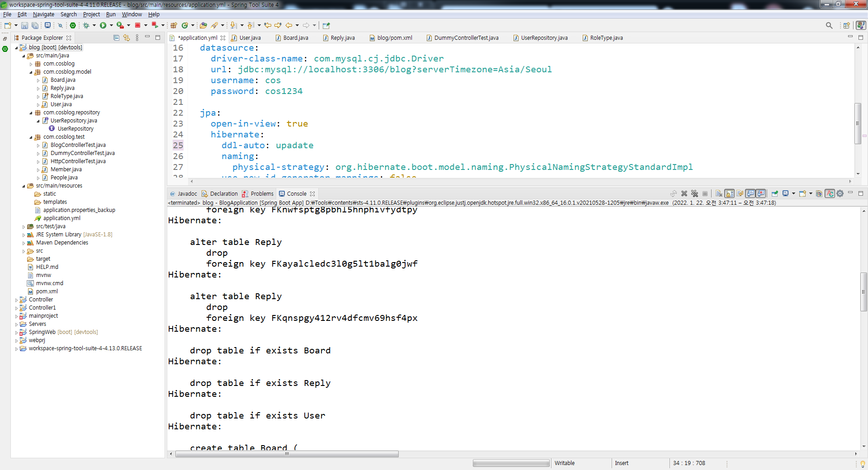
Task: Jump to Previous Annotation icon
Action: pyautogui.click(x=250, y=25)
